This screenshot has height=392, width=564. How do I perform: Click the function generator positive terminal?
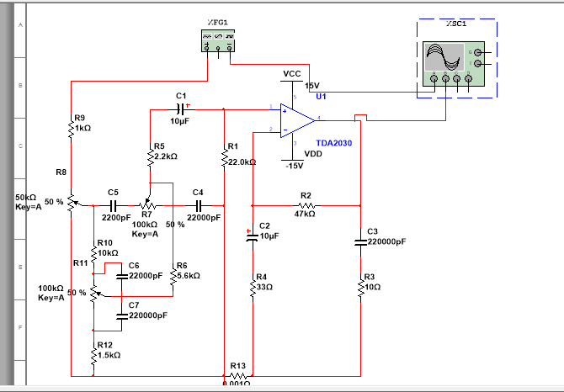[207, 47]
